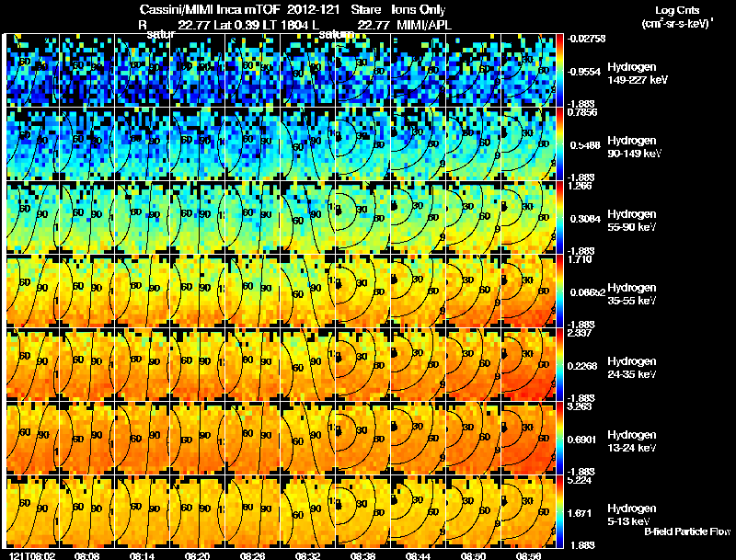Click the '08:50' time axis label
736x560 pixels.
[x=473, y=555]
